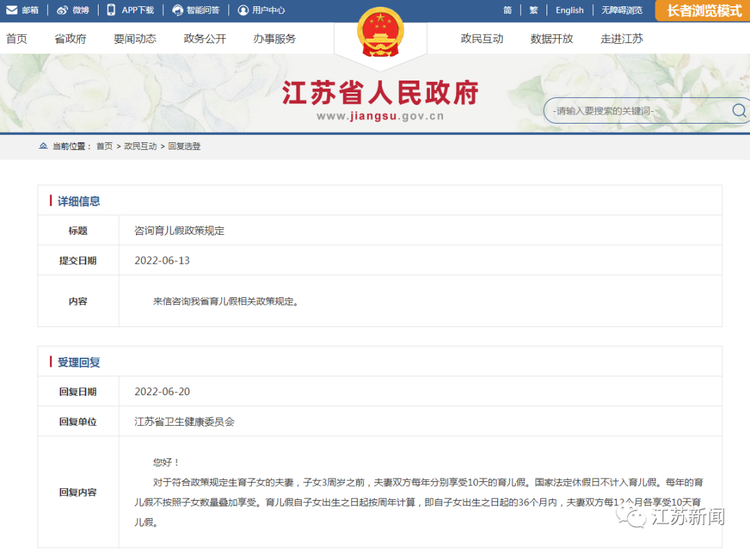
Task: Open the 走进江苏 menu item
Action: [x=622, y=39]
